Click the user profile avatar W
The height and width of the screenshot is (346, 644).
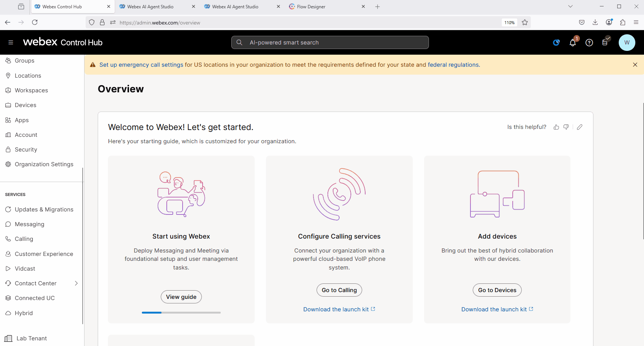pyautogui.click(x=627, y=43)
